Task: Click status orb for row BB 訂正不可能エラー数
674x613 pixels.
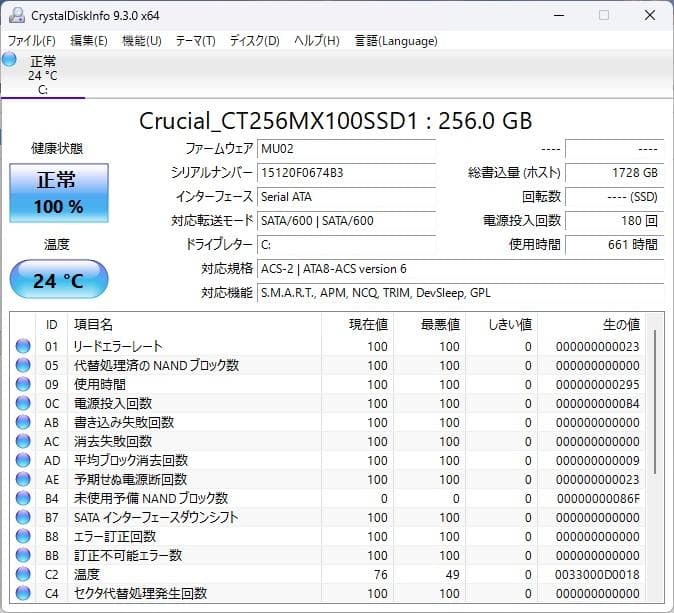Action: click(23, 555)
